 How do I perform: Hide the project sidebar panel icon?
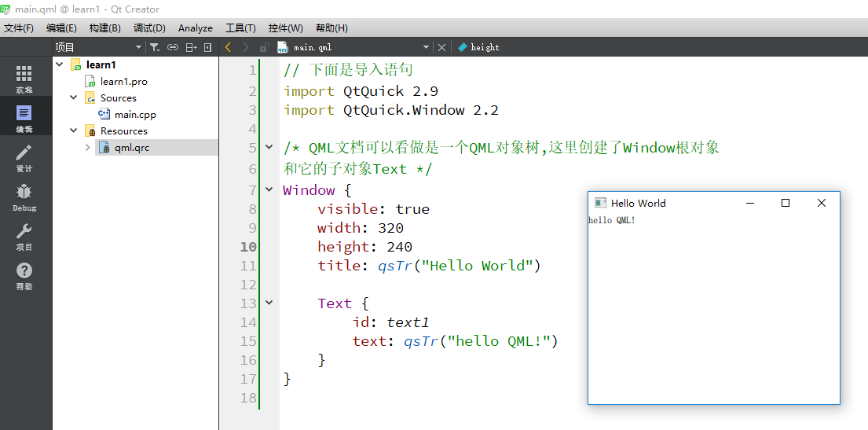pyautogui.click(x=208, y=48)
